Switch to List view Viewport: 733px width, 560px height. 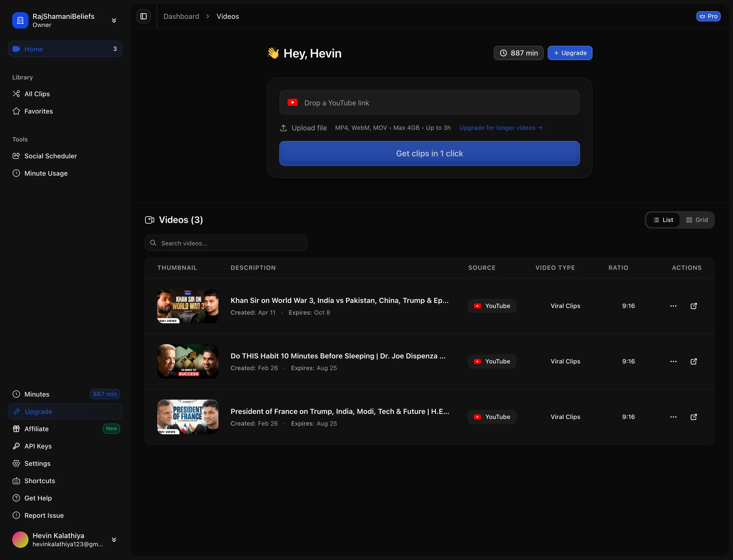click(x=663, y=220)
